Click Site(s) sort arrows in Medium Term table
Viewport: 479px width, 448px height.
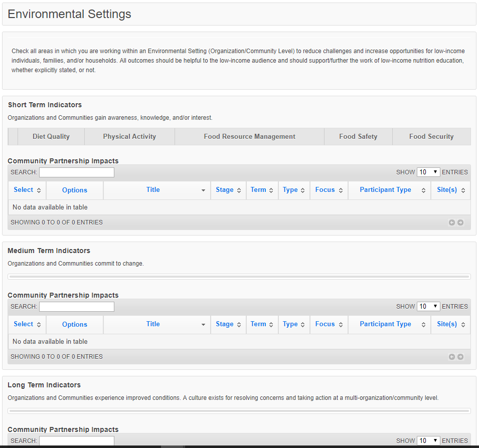click(x=463, y=325)
